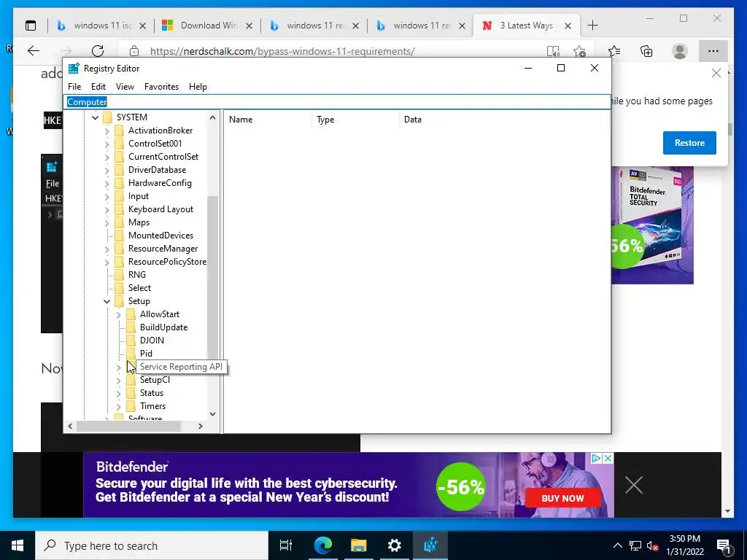This screenshot has width=747, height=560.
Task: Click the AdChoices icon on Bitdefender banner
Action: [596, 459]
